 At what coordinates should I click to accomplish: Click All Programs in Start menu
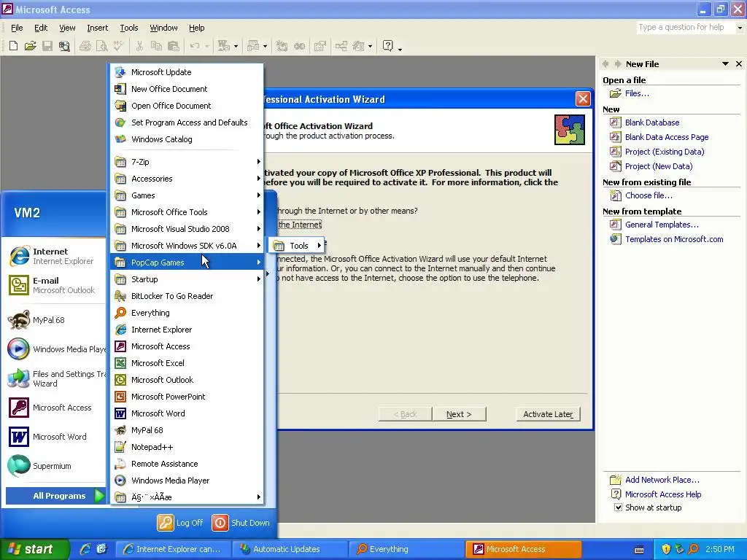click(55, 496)
